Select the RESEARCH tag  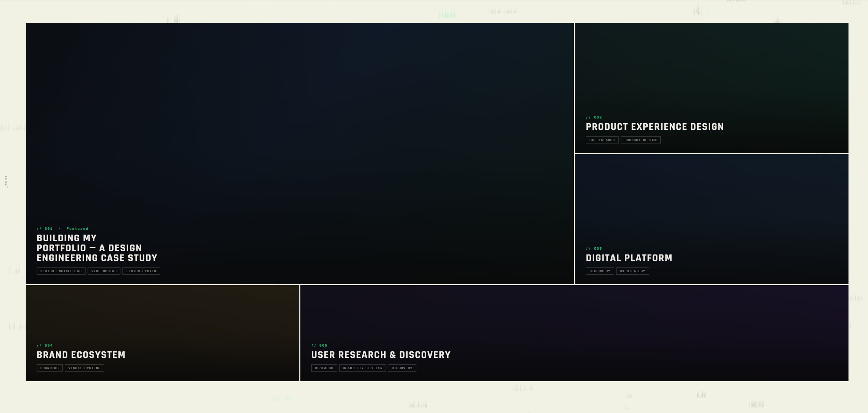tap(324, 368)
